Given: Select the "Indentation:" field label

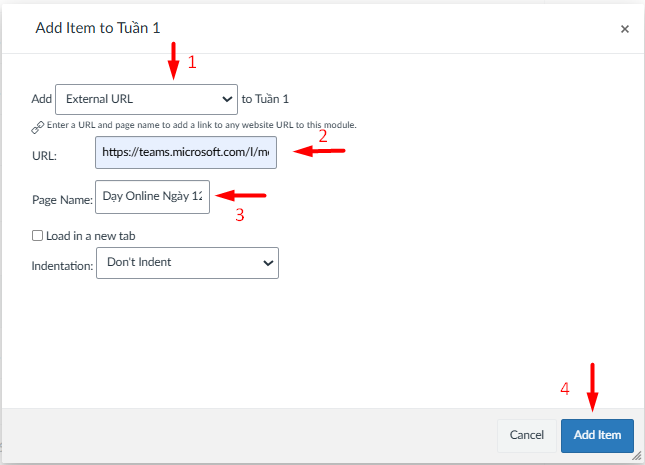Looking at the screenshot, I should pyautogui.click(x=62, y=265).
